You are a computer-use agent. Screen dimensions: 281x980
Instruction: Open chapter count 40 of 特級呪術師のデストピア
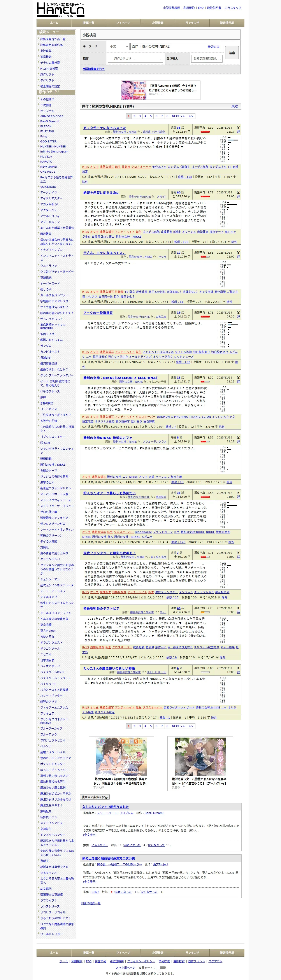pos(179,608)
